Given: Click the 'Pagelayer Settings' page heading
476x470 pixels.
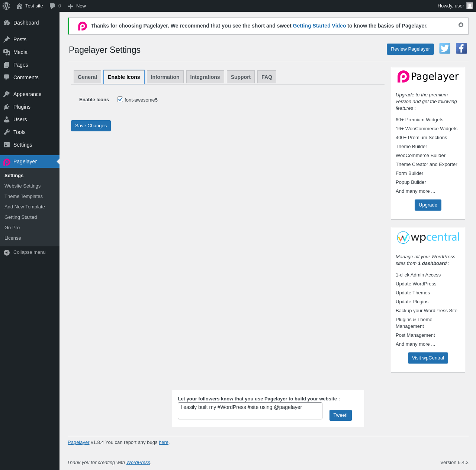Looking at the screenshot, I should click(104, 50).
